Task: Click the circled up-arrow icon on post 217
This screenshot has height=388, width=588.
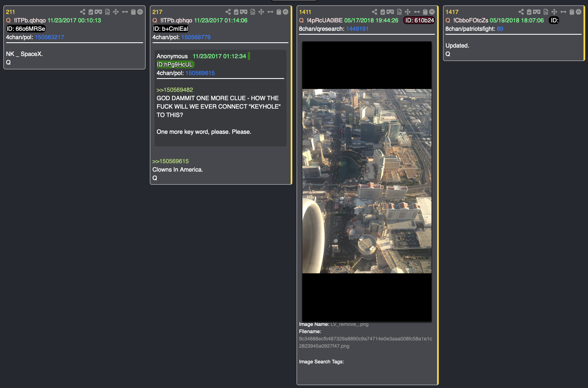Action: tap(285, 12)
